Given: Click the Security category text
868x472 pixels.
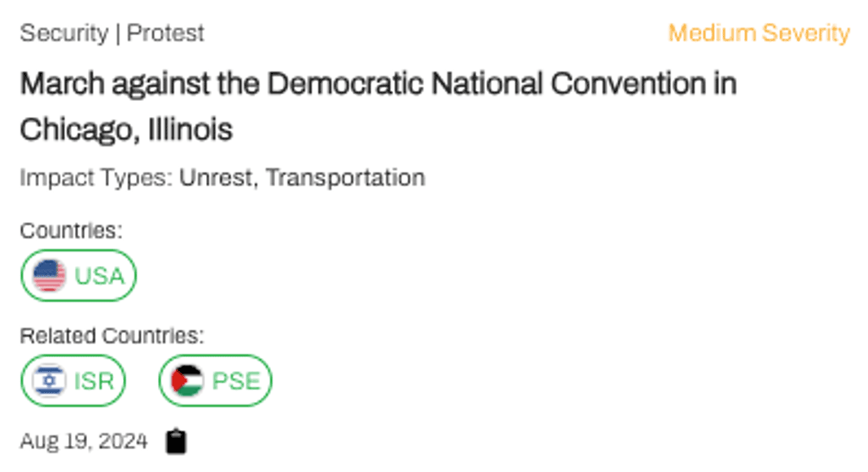Looking at the screenshot, I should point(64,33).
